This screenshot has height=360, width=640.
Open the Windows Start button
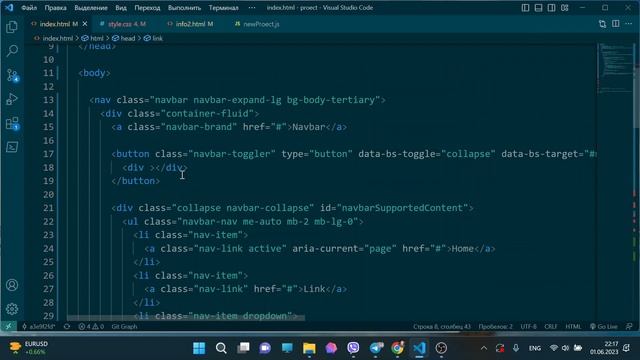point(199,348)
